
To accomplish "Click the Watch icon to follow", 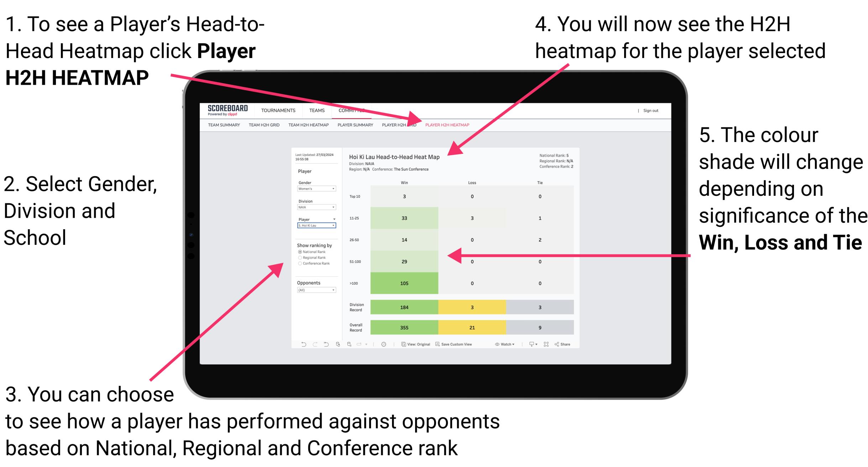I will click(502, 345).
